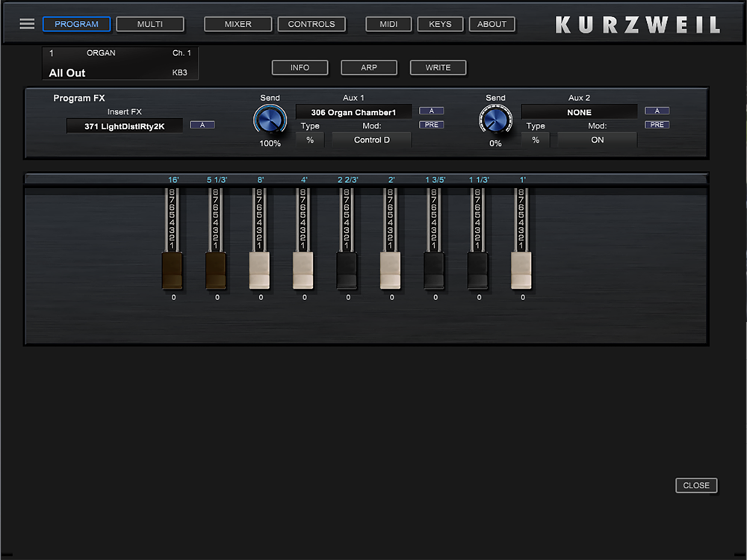Click the 1' drawbar handle
747x560 pixels.
(521, 271)
